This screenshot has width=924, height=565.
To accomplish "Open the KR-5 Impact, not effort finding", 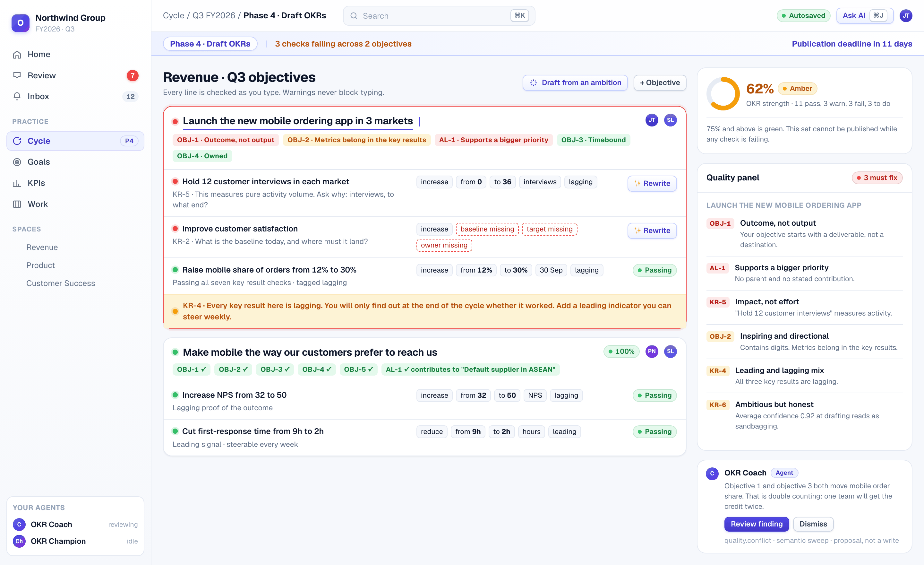I will 804,307.
